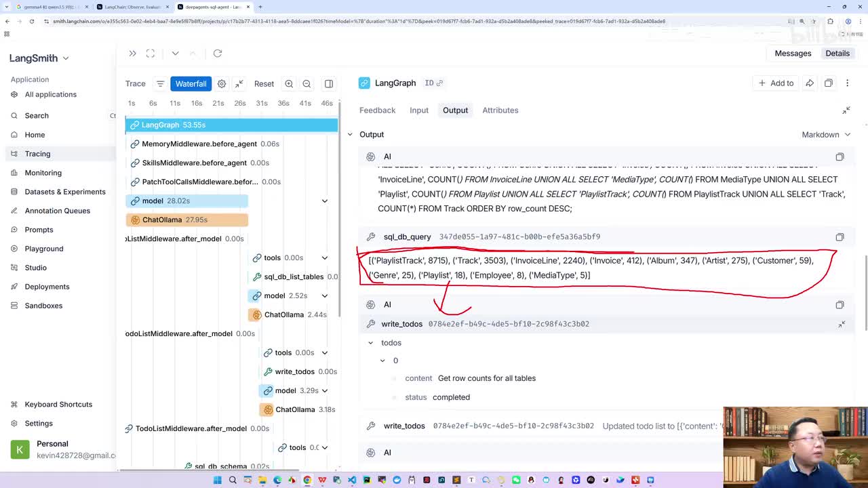Collapse all trace rows with inward-arrows icon
The image size is (868, 488).
pos(239,84)
